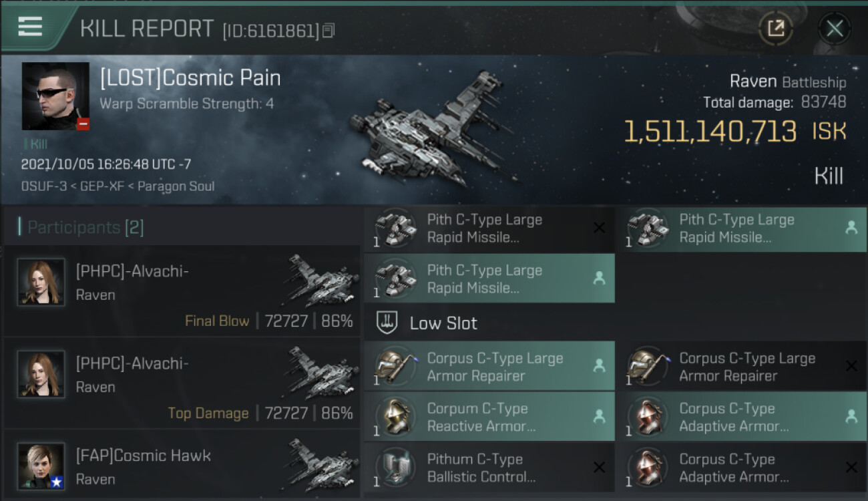This screenshot has width=868, height=501.
Task: Click the X on the unhighlighted Large Armor Repairer
Action: [851, 365]
